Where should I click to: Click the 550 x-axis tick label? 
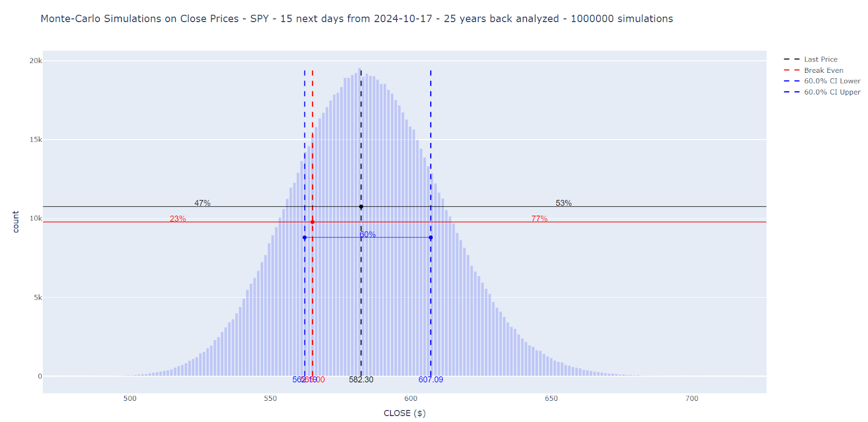coord(271,399)
